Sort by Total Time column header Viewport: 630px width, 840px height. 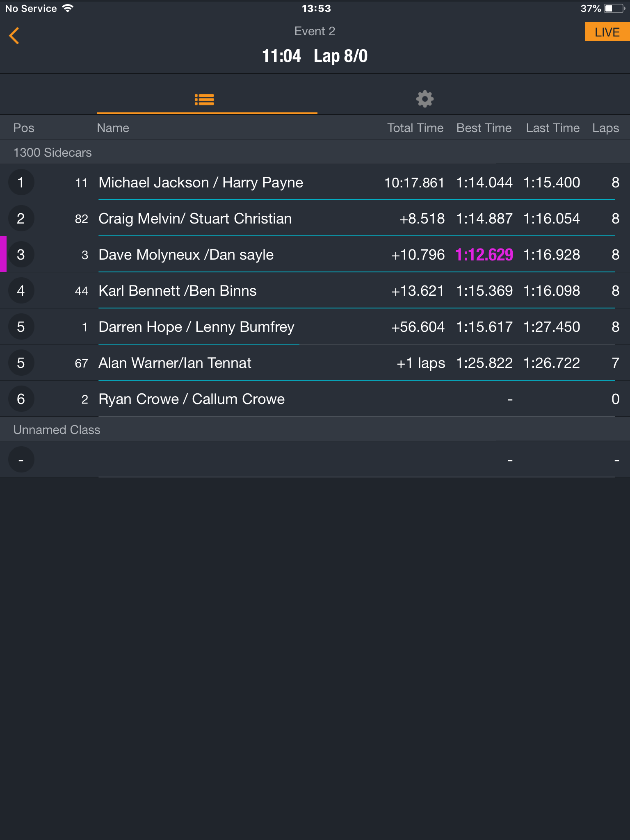coord(415,128)
